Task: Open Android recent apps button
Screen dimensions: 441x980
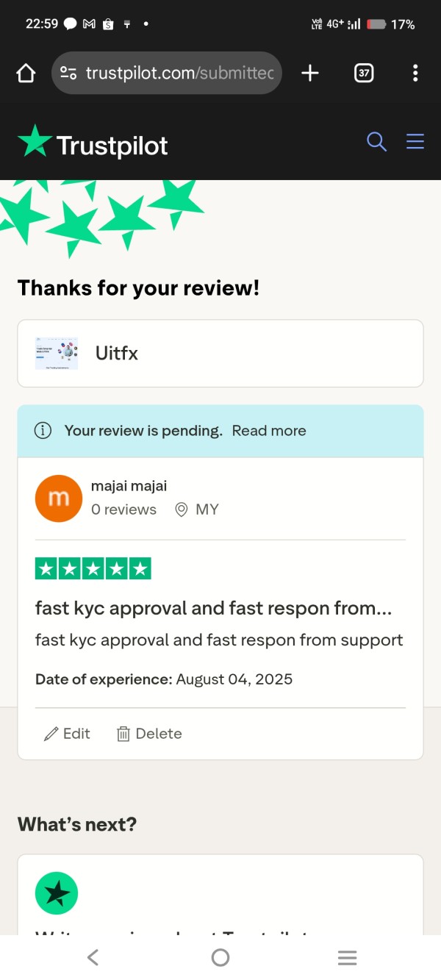Action: pyautogui.click(x=347, y=957)
